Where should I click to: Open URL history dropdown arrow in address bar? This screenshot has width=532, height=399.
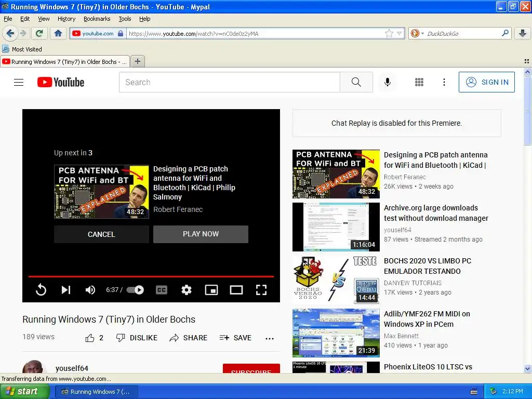coord(400,33)
